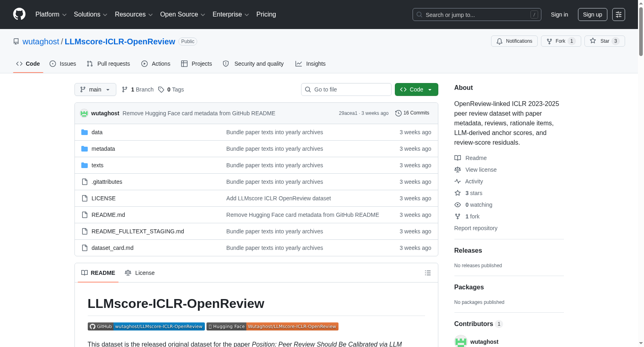Focus the Go to file field

(346, 89)
